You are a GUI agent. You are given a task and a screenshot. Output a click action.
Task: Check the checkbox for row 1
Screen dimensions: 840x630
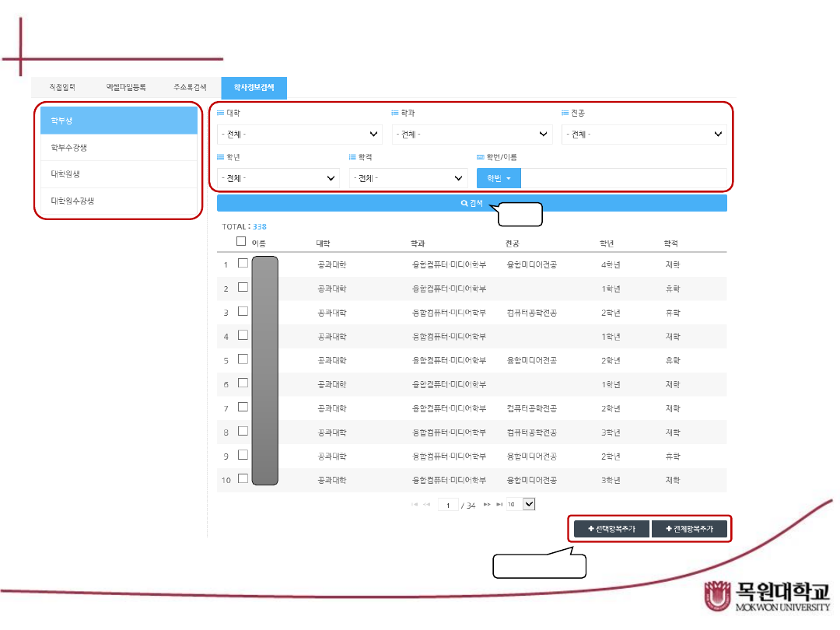click(243, 264)
